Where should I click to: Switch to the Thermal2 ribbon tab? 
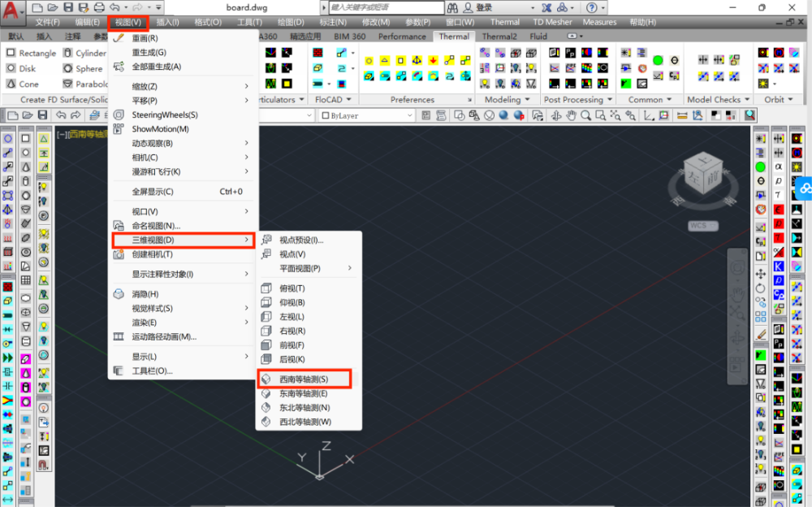(499, 37)
